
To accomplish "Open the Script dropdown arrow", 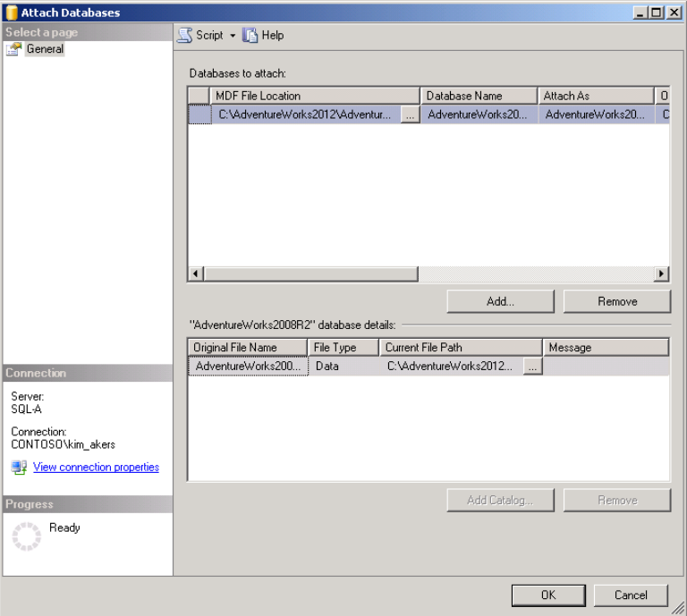I will click(x=233, y=36).
